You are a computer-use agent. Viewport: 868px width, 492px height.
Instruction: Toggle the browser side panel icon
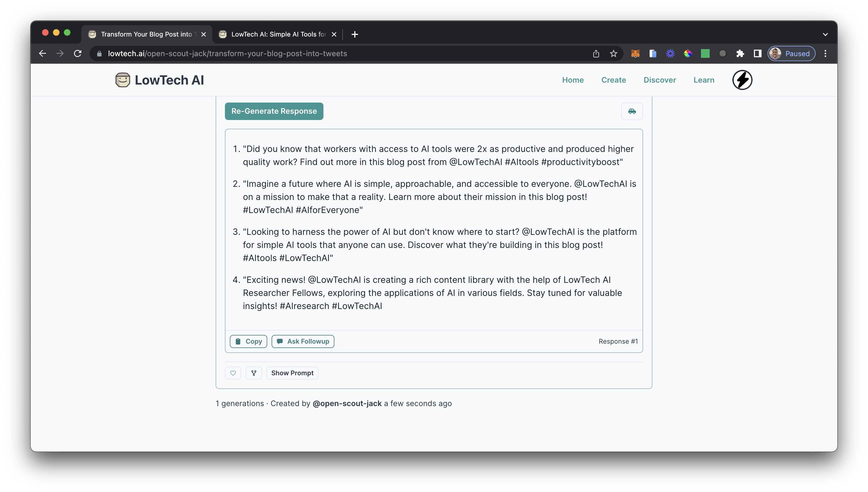pyautogui.click(x=757, y=53)
